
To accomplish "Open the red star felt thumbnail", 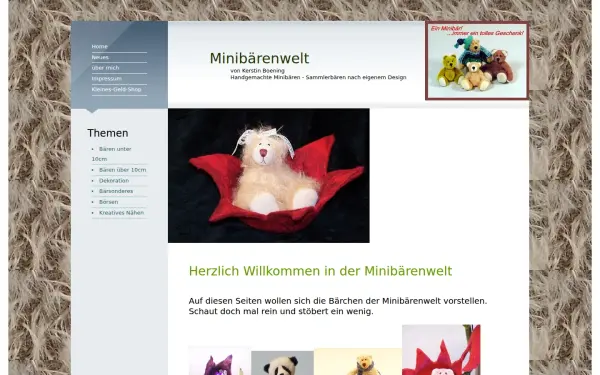I will point(441,350).
